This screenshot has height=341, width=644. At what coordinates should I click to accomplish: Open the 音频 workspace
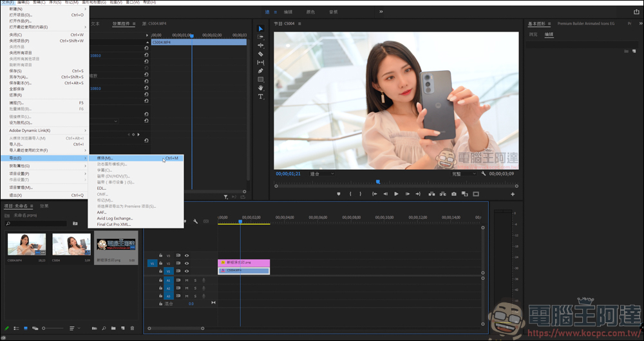tap(333, 12)
